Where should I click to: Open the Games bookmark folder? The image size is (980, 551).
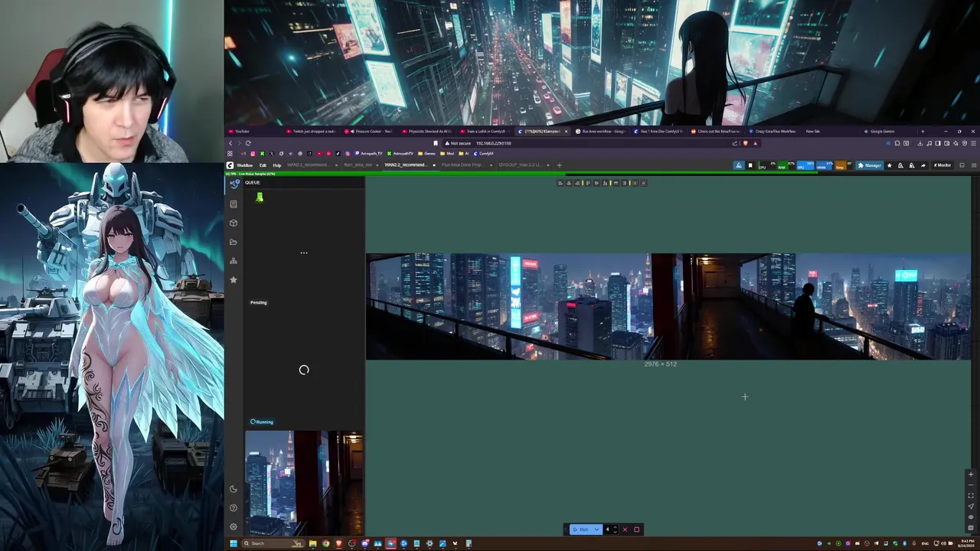pyautogui.click(x=426, y=153)
